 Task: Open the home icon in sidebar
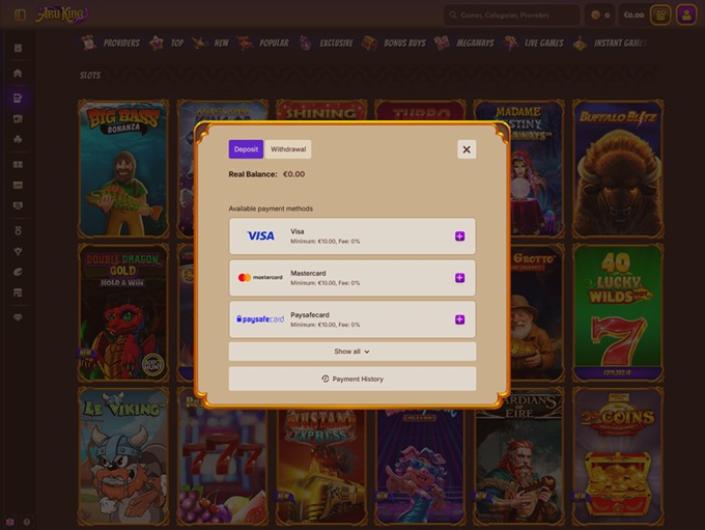click(x=18, y=73)
